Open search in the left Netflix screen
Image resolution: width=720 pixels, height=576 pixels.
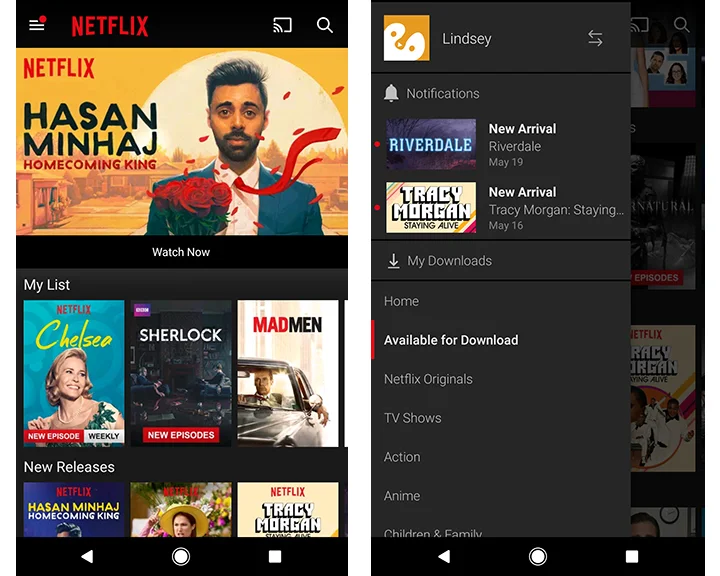325,25
